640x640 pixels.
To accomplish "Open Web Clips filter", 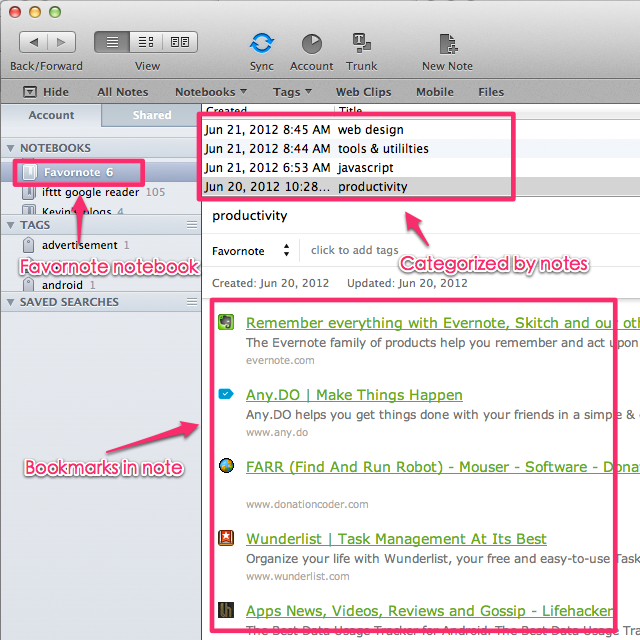I will (363, 92).
